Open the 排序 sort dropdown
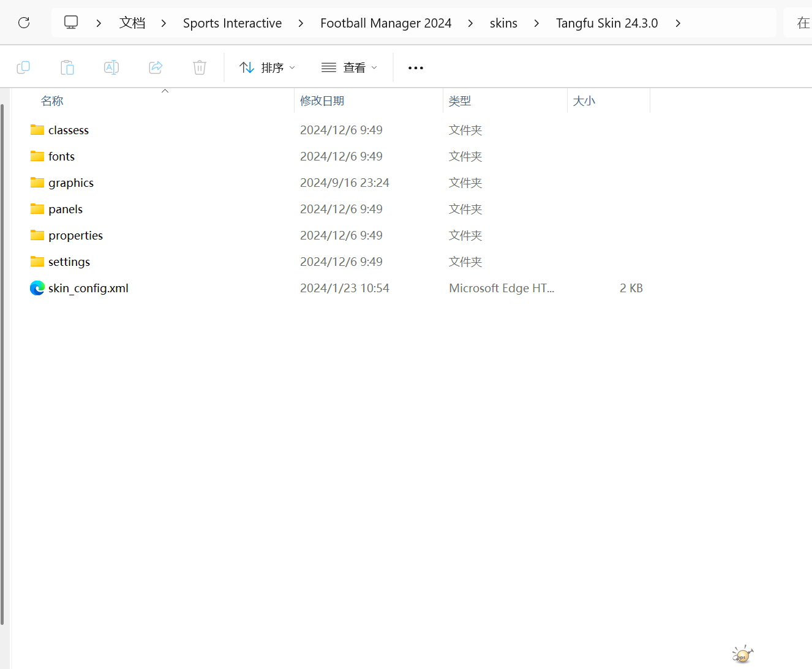 [268, 67]
